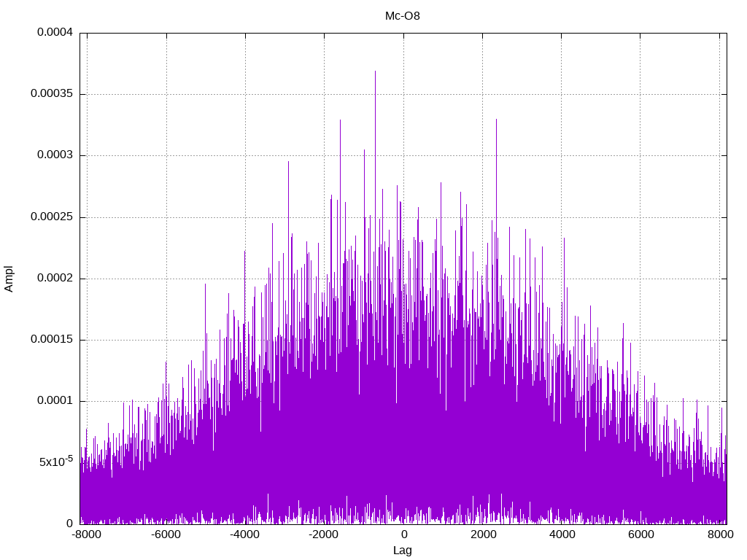Screen dimensions: 747x560
Task: Pick the -4000 x-axis tick label
Action: pos(245,534)
